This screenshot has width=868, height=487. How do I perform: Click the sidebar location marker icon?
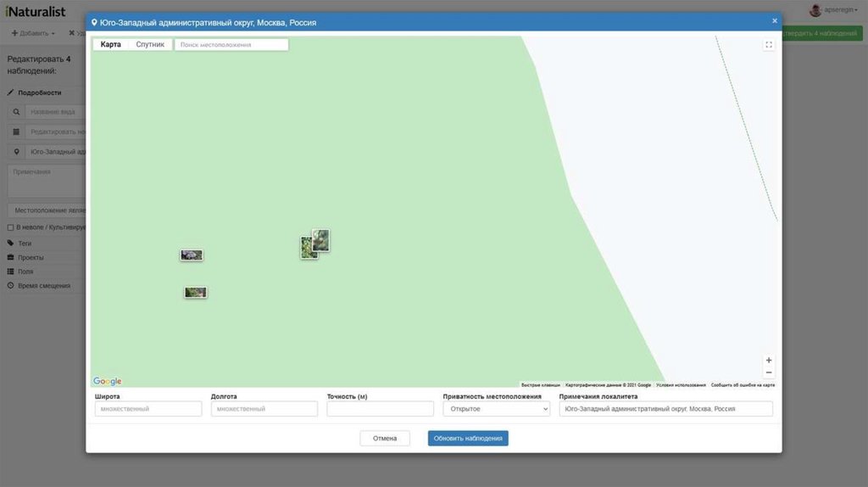tap(16, 152)
